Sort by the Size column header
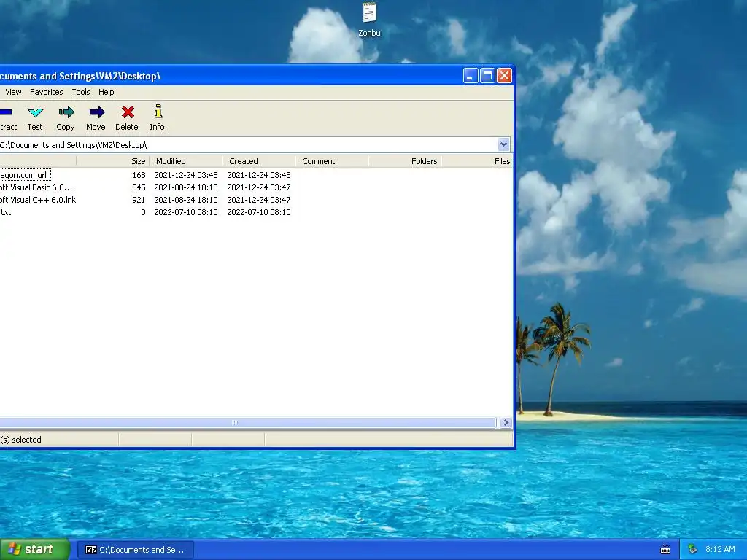The height and width of the screenshot is (560, 747). pyautogui.click(x=113, y=161)
